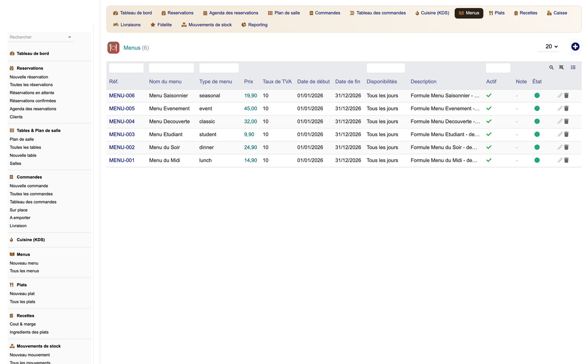Delete MENU-003 with the trash icon
The width and height of the screenshot is (588, 364).
566,134
